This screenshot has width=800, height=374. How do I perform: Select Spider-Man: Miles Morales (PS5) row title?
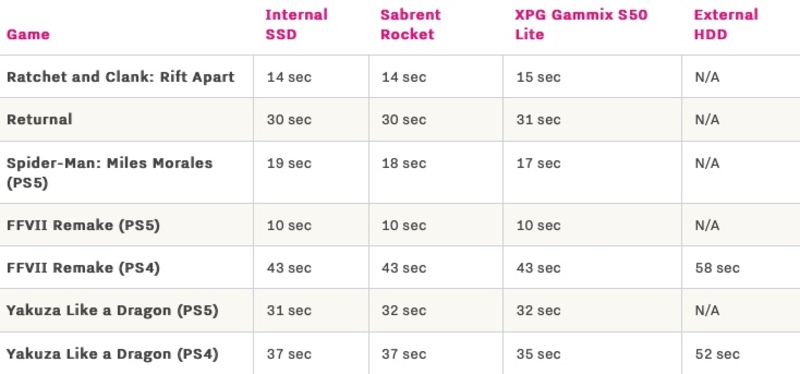(109, 172)
